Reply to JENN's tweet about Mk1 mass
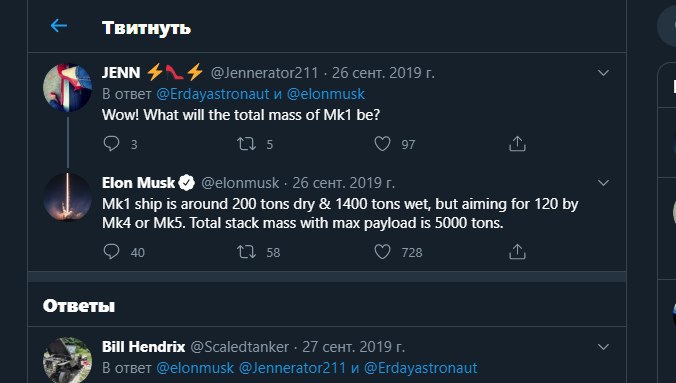Screen dimensions: 676x383 [111, 143]
